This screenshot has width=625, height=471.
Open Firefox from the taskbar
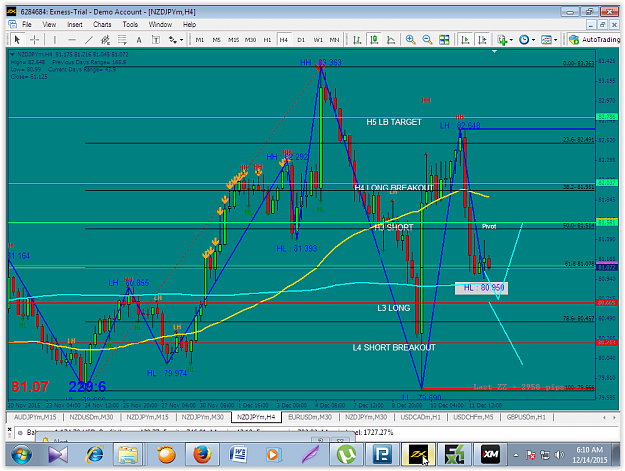pos(202,454)
